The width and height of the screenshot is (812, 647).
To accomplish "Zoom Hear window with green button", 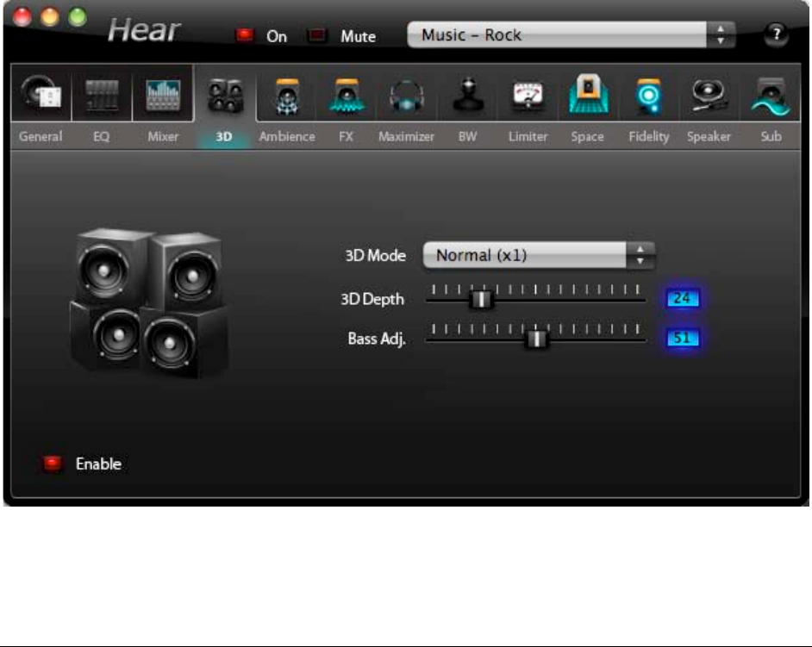I will [78, 17].
